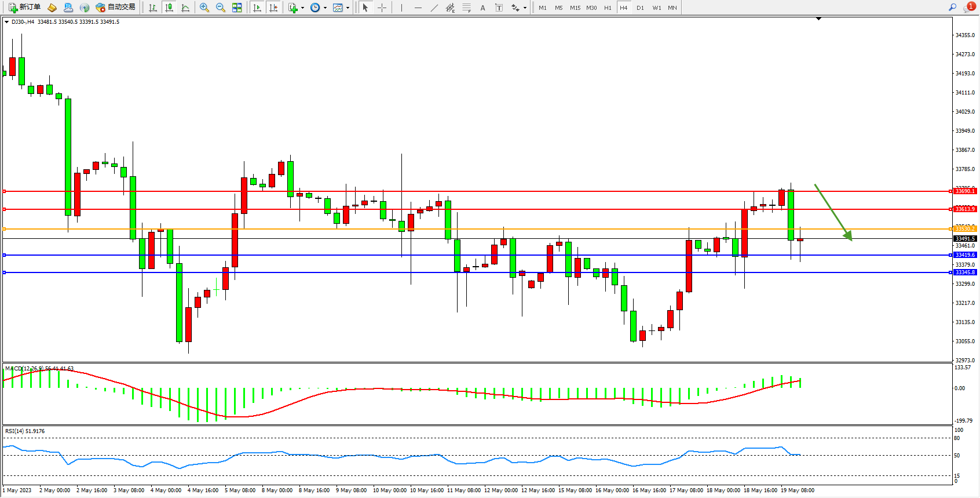
Task: Click the red 33690.1 price level label
Action: [965, 191]
